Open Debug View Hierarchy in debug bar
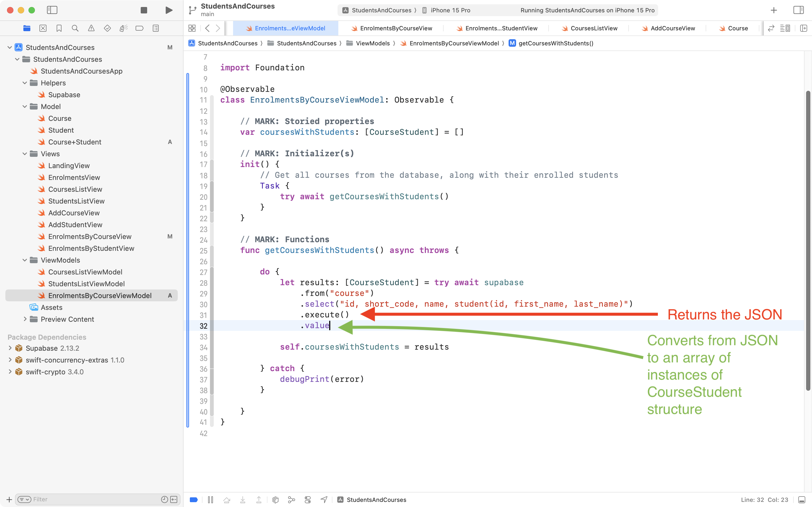Screen dimensions: 812x507 (x=275, y=500)
